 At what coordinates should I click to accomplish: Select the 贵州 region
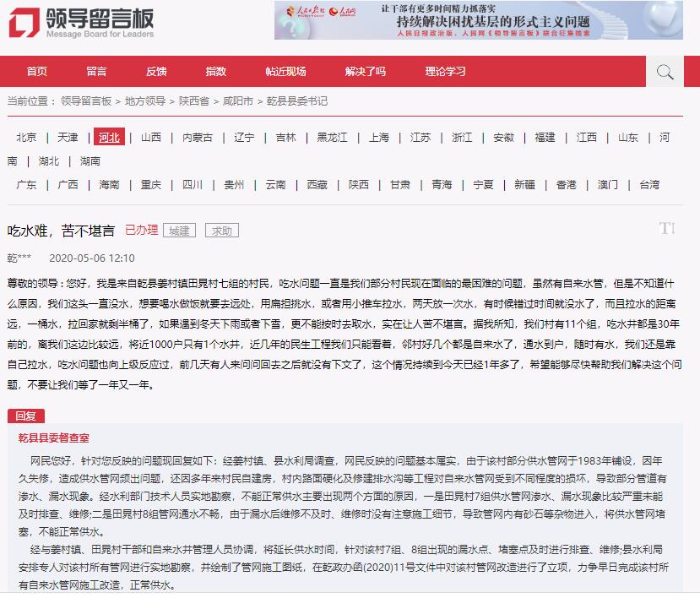pyautogui.click(x=234, y=184)
